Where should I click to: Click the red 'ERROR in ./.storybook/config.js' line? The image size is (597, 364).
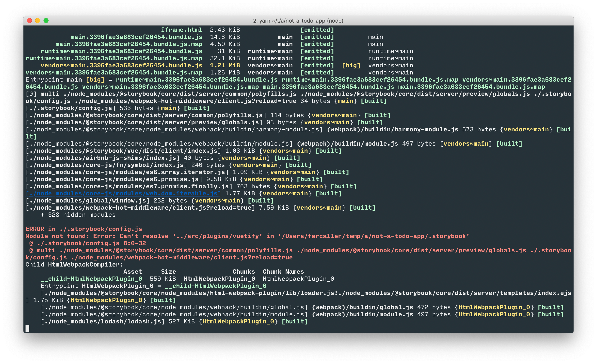84,229
